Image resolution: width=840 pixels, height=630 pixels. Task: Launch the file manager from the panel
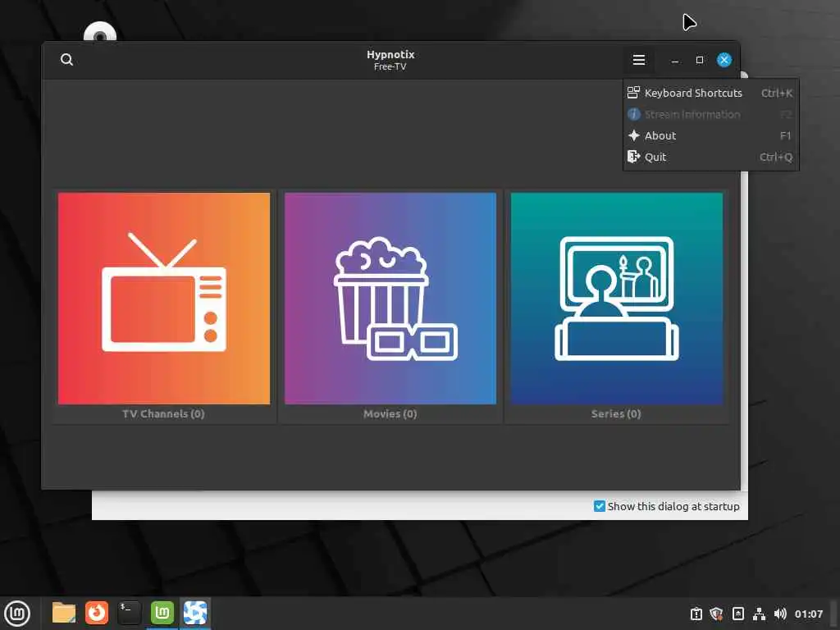pos(64,613)
